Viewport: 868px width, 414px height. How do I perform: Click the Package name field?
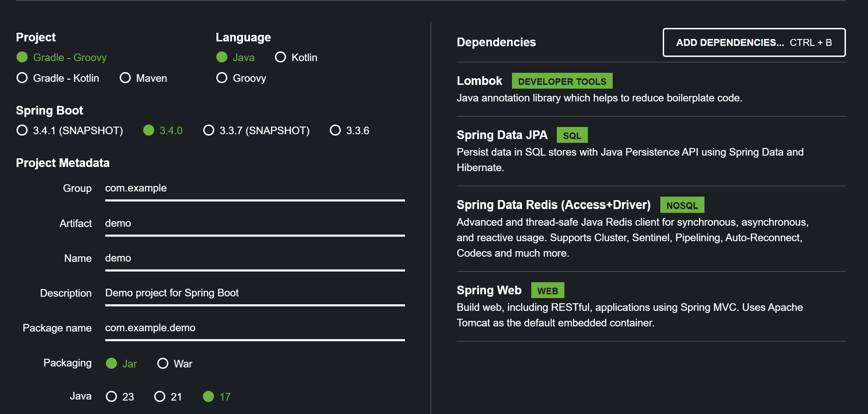coord(255,328)
